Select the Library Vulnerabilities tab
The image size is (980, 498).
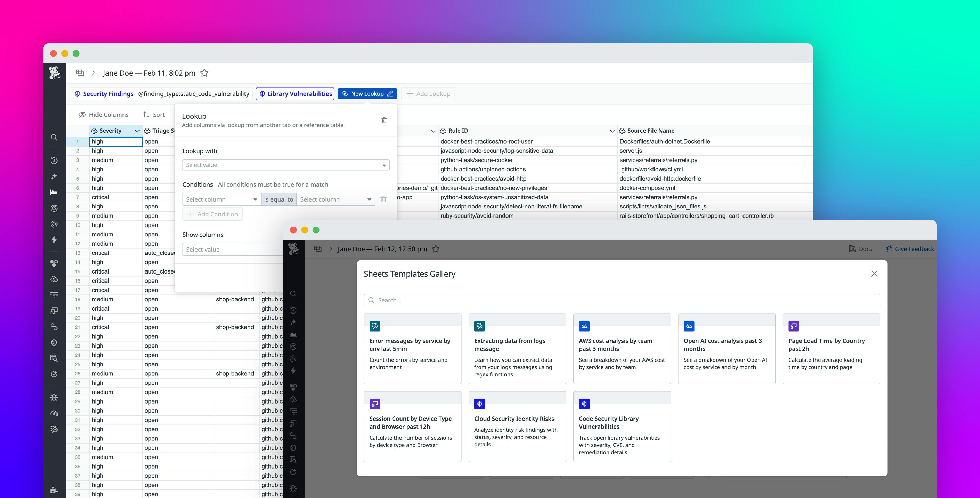pyautogui.click(x=295, y=93)
